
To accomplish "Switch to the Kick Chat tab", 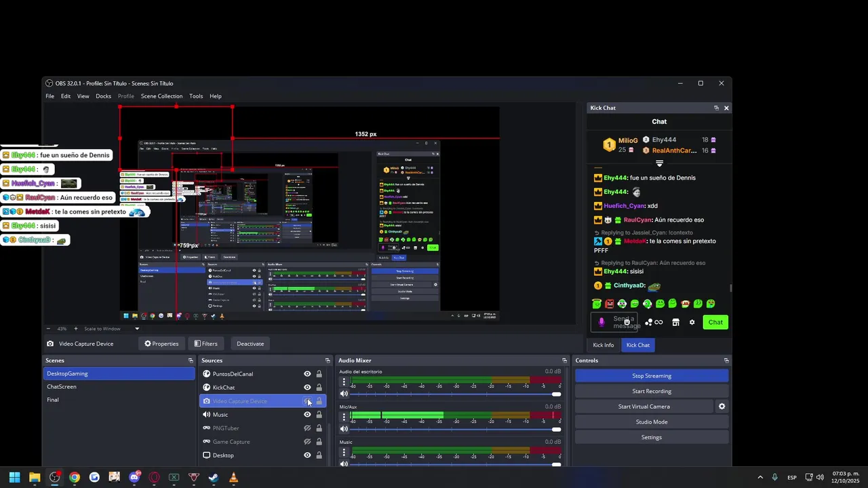I will click(638, 345).
